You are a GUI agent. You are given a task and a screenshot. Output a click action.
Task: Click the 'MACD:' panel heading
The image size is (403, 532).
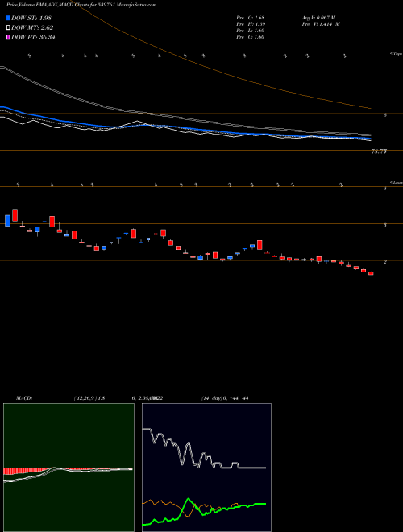tap(23, 398)
